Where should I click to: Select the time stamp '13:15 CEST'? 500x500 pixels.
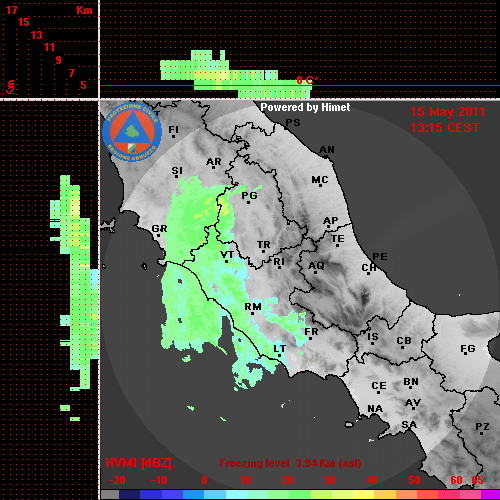coord(445,128)
